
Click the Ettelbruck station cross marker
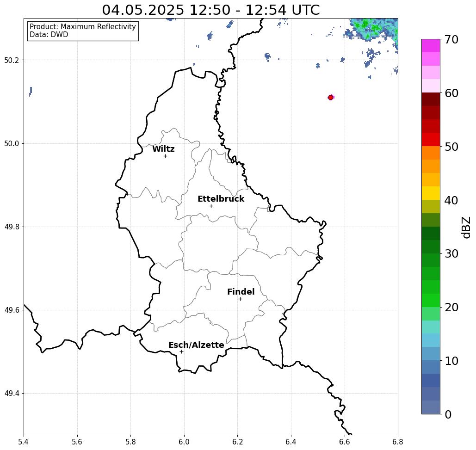pos(211,206)
